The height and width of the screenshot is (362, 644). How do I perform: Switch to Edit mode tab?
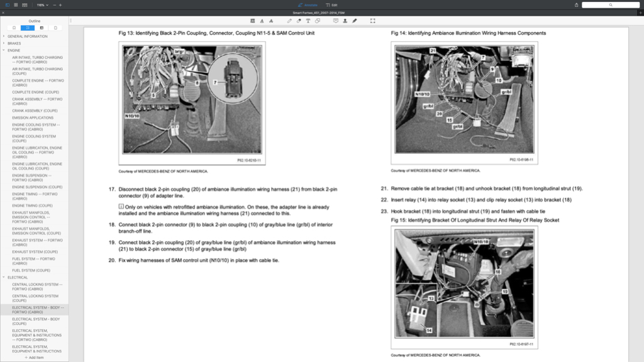tap(332, 5)
